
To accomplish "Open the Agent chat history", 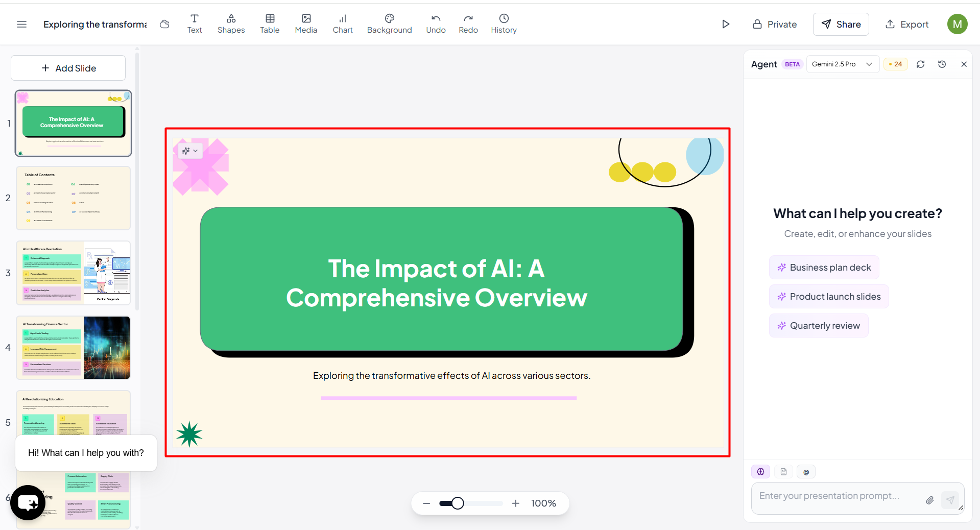I will 942,64.
